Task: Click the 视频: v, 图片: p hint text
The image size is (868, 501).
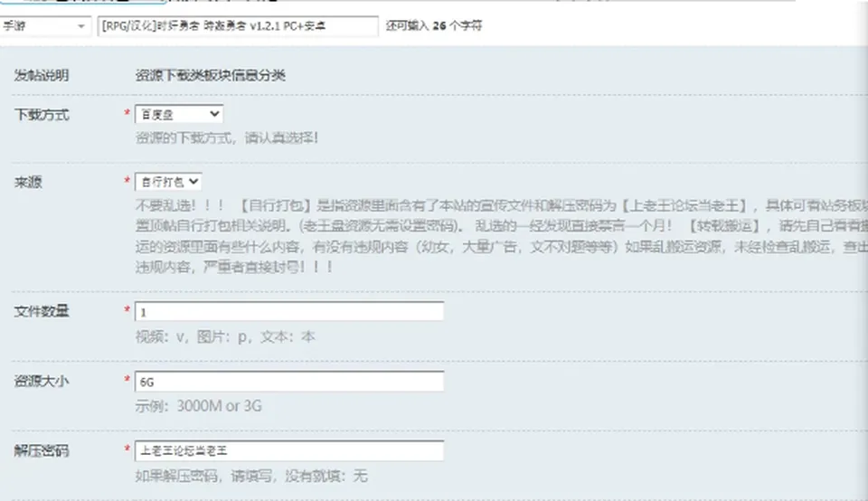Action: point(225,336)
